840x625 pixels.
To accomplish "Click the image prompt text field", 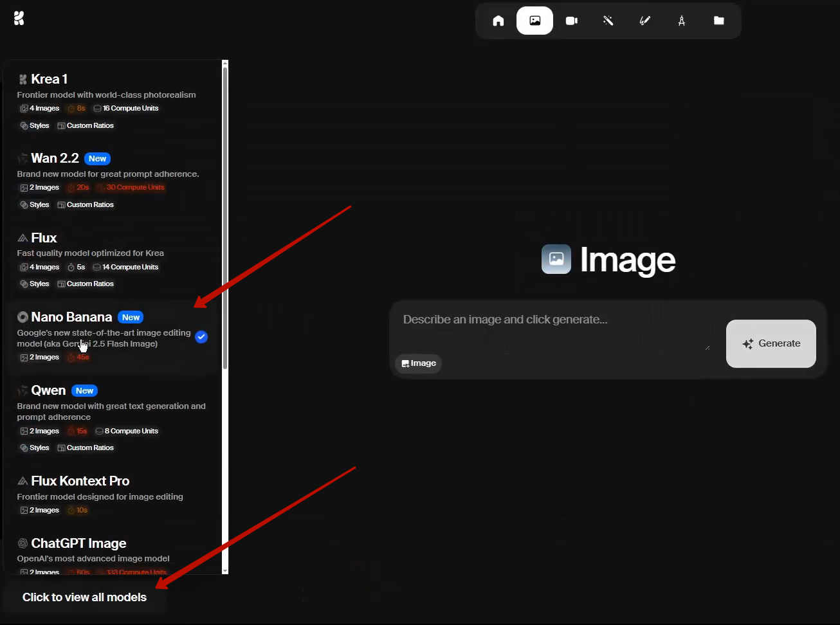I will pos(553,328).
